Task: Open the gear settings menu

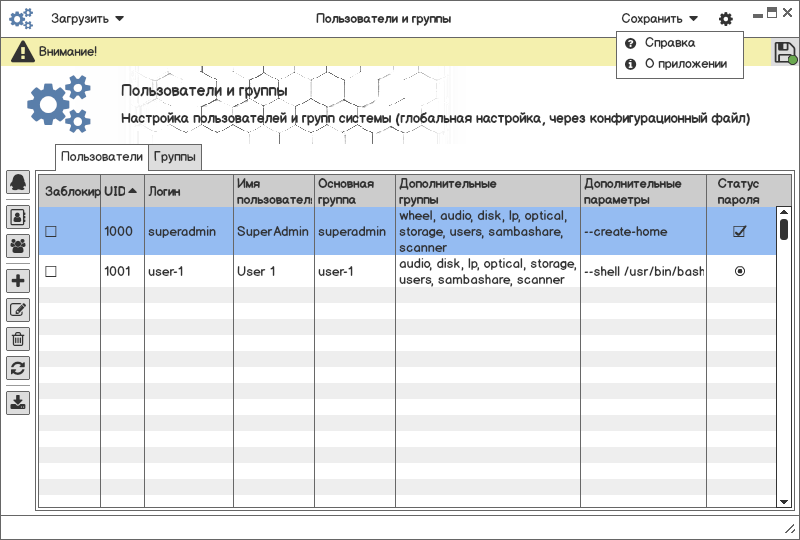Action: coord(726,19)
